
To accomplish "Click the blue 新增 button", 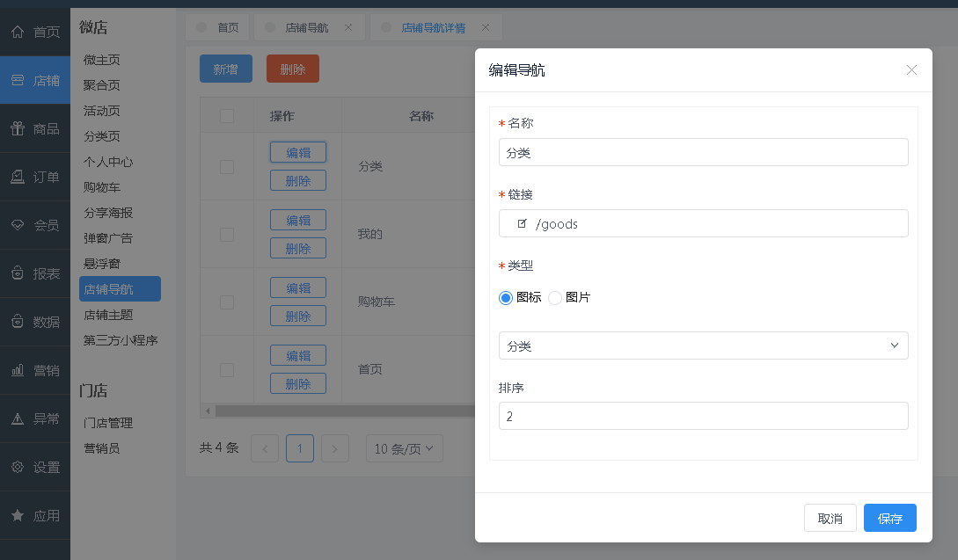I will [226, 69].
